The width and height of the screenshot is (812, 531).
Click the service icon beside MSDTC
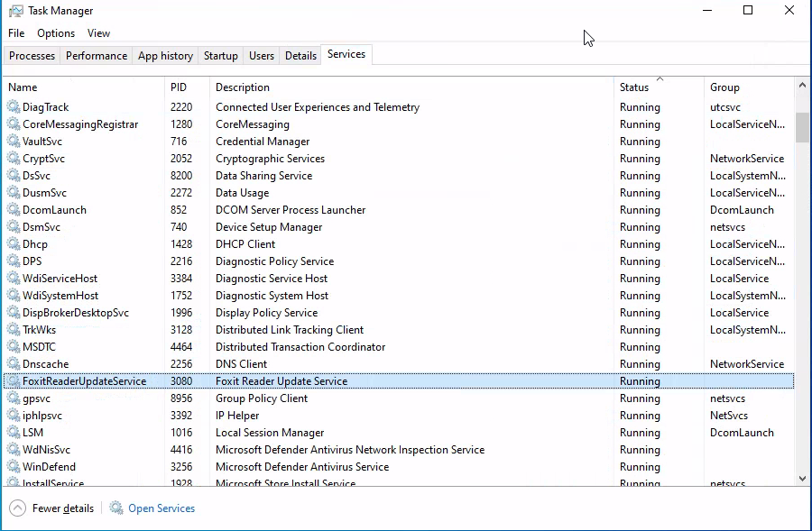click(14, 347)
